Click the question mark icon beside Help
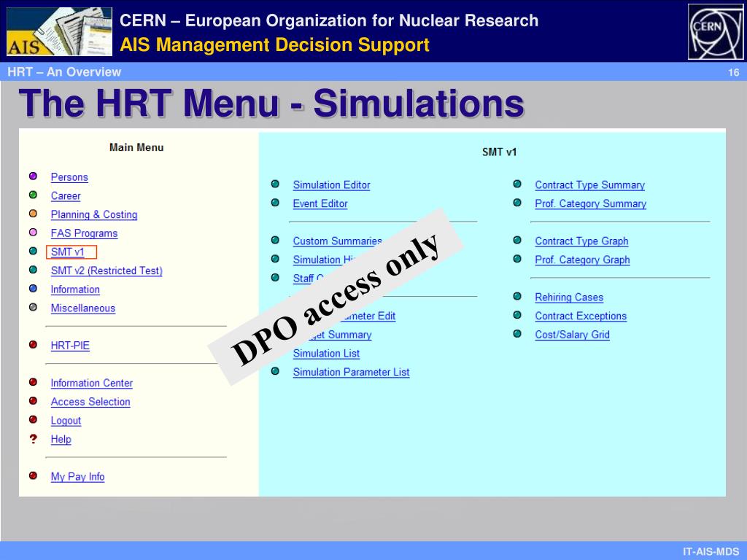The height and width of the screenshot is (560, 747). click(33, 438)
